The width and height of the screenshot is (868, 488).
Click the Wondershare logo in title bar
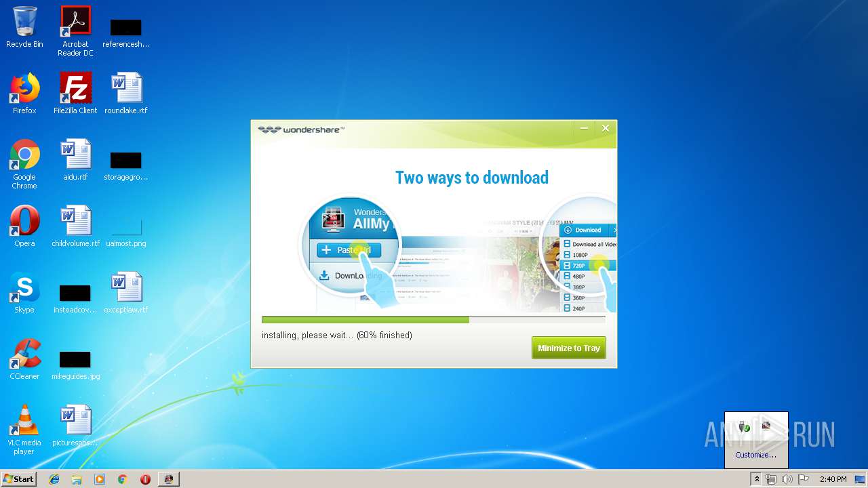point(301,129)
